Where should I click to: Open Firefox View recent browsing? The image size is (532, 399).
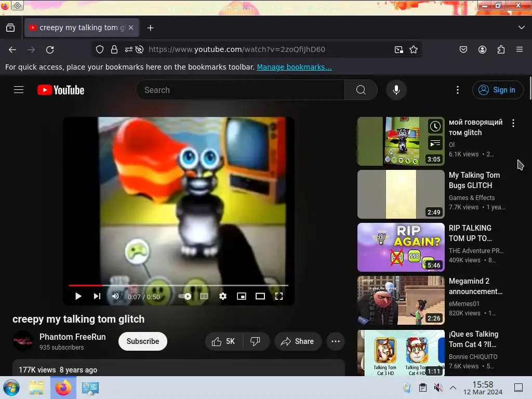point(10,28)
